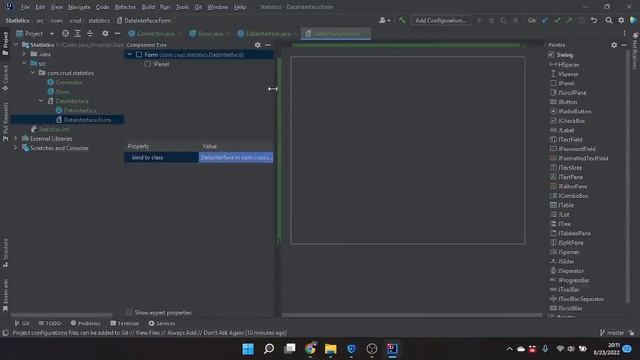The height and width of the screenshot is (360, 640).
Task: Expand Scratches and Consoles node
Action: pos(16,148)
